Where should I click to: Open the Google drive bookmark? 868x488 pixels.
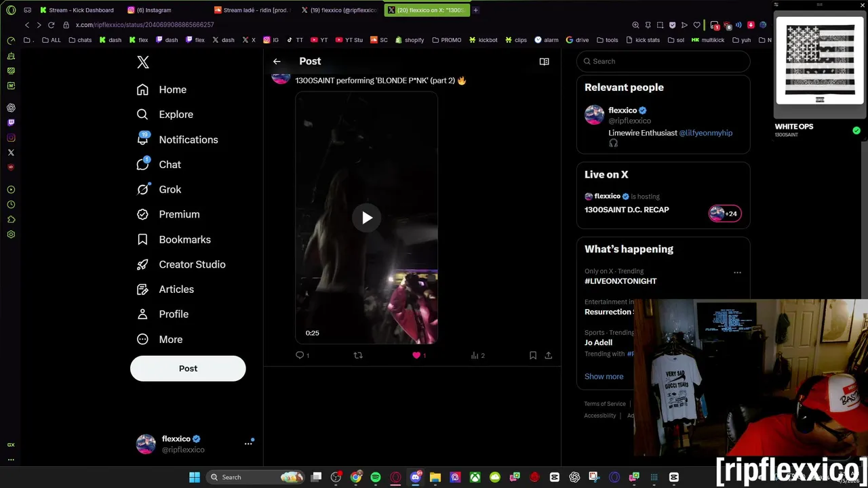[x=578, y=40]
